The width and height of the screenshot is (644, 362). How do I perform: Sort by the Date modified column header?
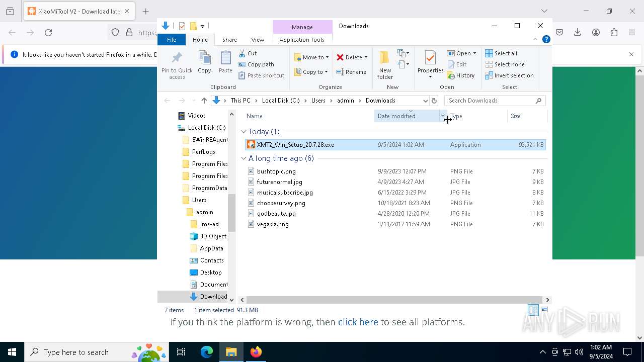(396, 116)
